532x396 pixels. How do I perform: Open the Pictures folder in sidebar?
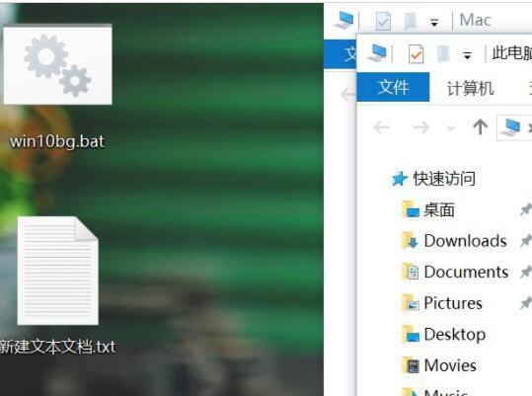pos(453,303)
